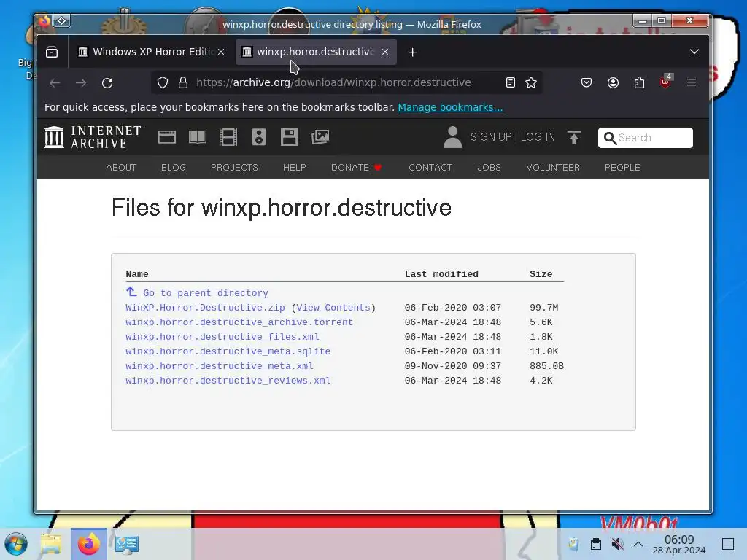Image resolution: width=747 pixels, height=560 pixels.
Task: Open winxp.horror.destructive_files.xml link
Action: pyautogui.click(x=222, y=337)
